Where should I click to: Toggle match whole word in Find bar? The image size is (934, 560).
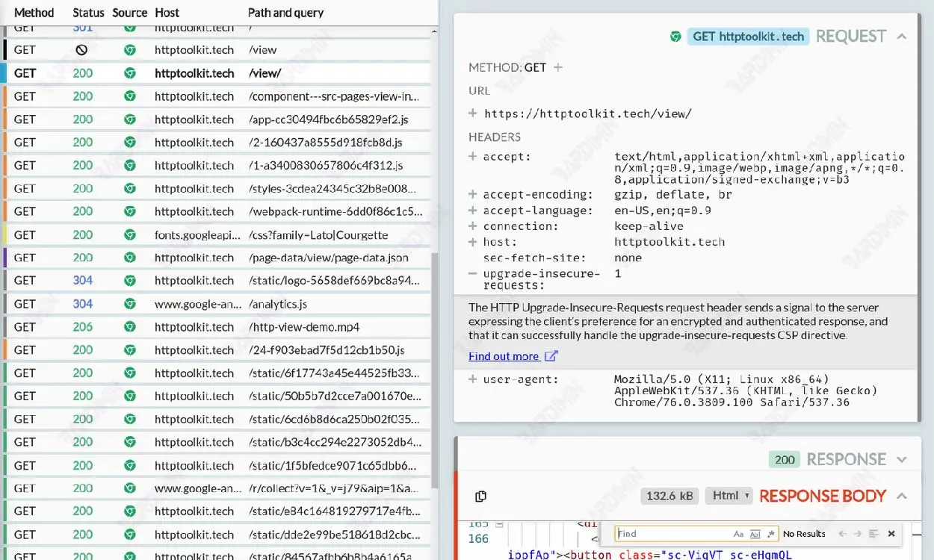point(755,534)
